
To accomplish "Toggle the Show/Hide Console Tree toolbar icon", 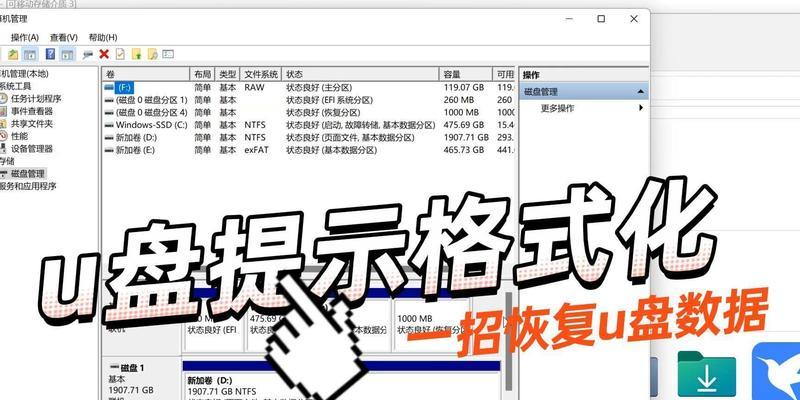I will pyautogui.click(x=30, y=54).
